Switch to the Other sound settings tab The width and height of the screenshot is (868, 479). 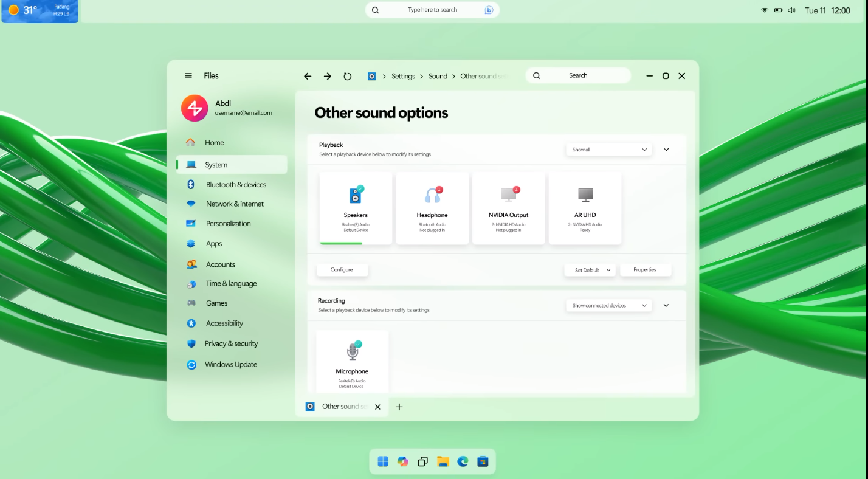pos(343,407)
